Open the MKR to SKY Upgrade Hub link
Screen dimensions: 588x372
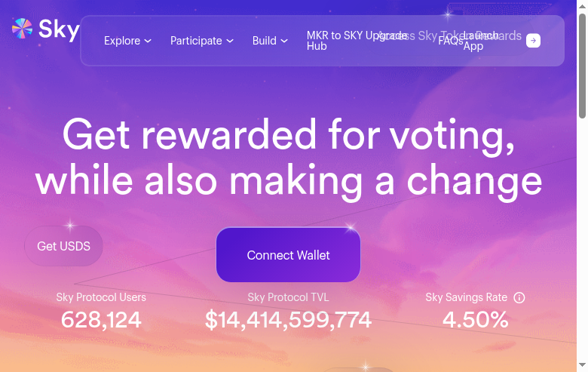pos(332,41)
